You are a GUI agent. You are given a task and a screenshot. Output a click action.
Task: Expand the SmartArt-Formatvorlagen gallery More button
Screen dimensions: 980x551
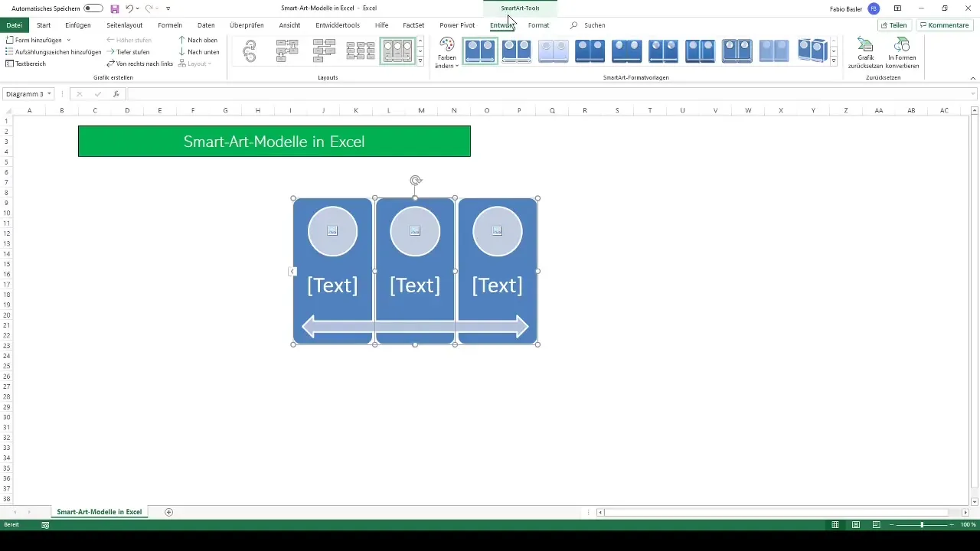click(x=834, y=61)
